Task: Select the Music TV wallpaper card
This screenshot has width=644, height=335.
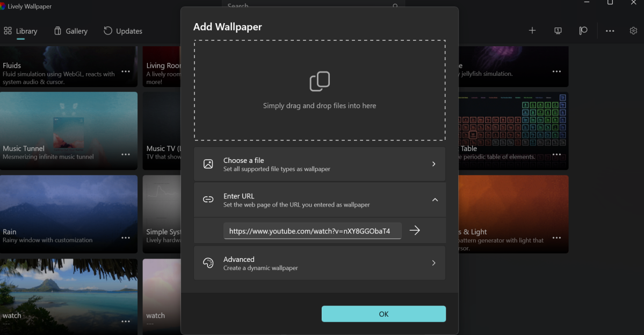Action: 162,131
